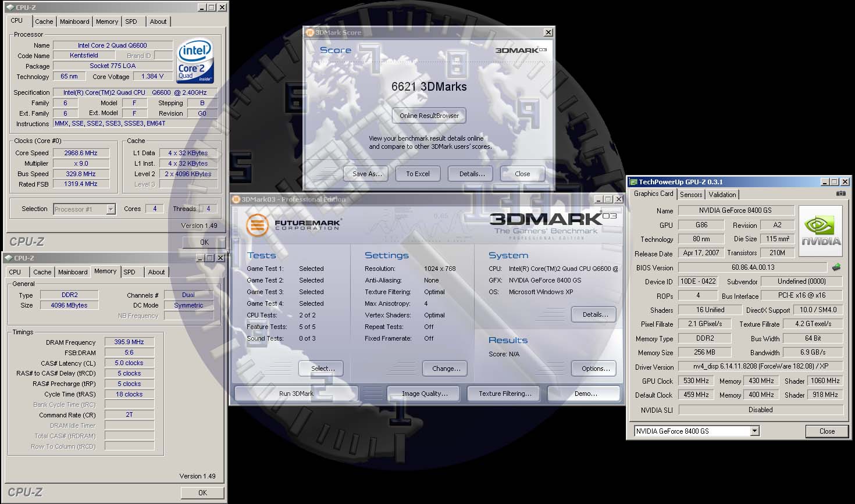Click Close in the 3DMark Score dialog
Image resolution: width=855 pixels, height=504 pixels.
(522, 174)
